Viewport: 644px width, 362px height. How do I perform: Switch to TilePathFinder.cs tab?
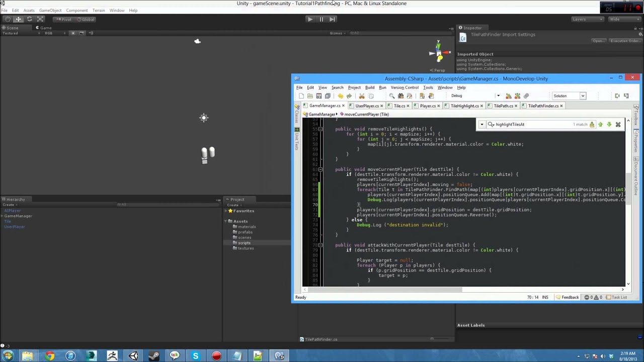click(x=543, y=106)
